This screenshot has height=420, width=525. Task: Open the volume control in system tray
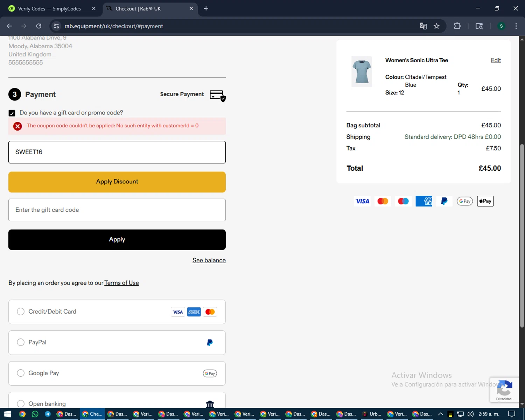click(x=470, y=414)
